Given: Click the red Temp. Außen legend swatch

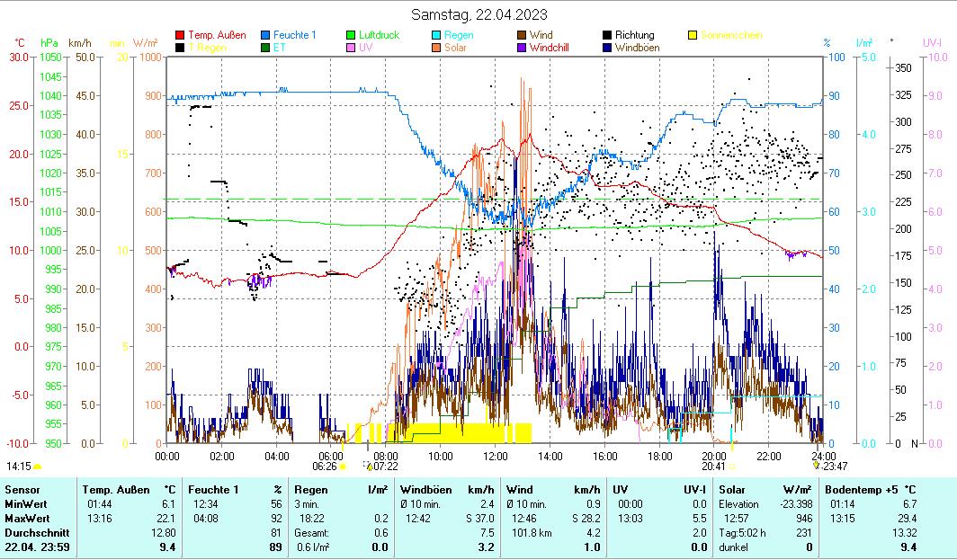Looking at the screenshot, I should 180,35.
